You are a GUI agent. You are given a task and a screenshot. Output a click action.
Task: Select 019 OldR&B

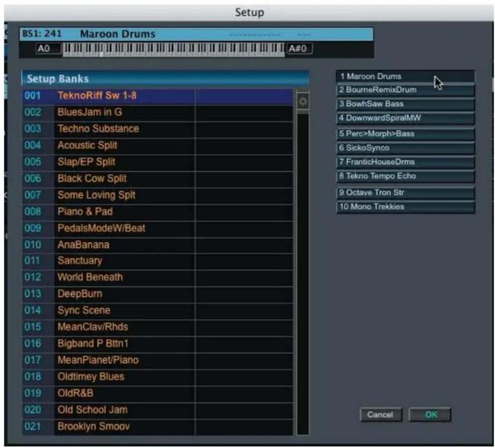point(157,394)
